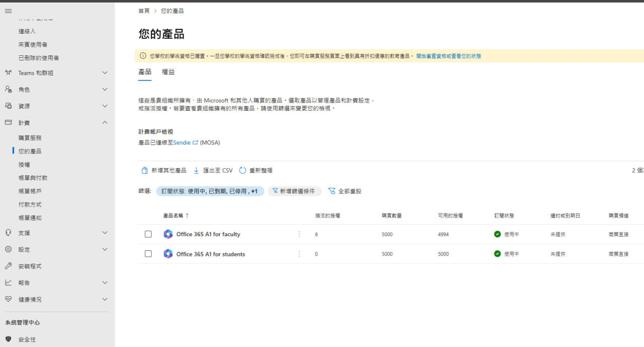The height and width of the screenshot is (347, 644).
Task: Click the 支援 headset icon
Action: [8, 233]
